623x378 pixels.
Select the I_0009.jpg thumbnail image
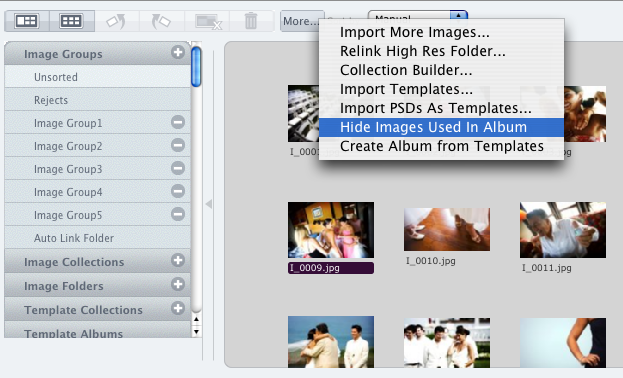tap(331, 230)
